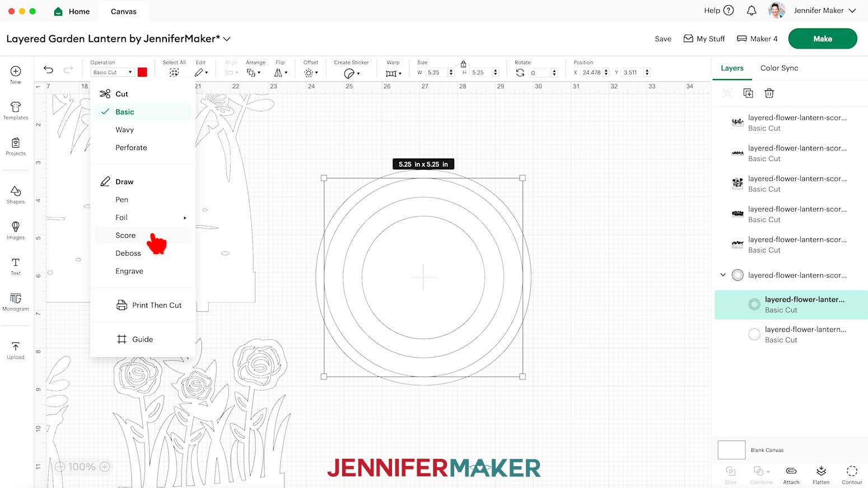
Task: Delete layer with trash icon
Action: click(x=769, y=93)
